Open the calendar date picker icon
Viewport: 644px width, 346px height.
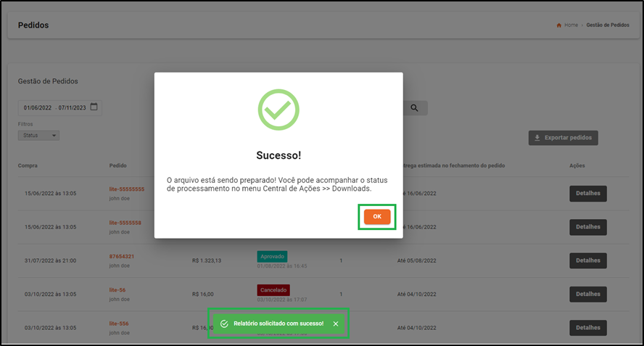94,107
